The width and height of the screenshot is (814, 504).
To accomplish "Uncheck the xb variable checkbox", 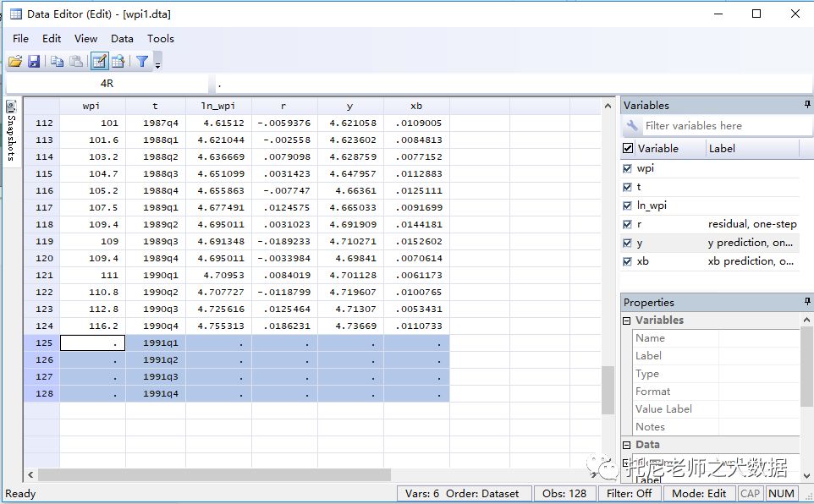I will [x=627, y=261].
